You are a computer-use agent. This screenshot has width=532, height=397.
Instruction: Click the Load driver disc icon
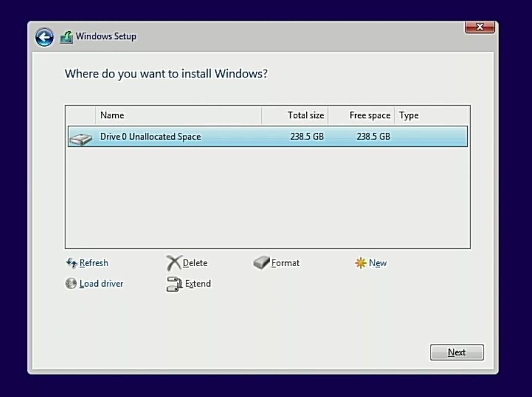click(71, 284)
